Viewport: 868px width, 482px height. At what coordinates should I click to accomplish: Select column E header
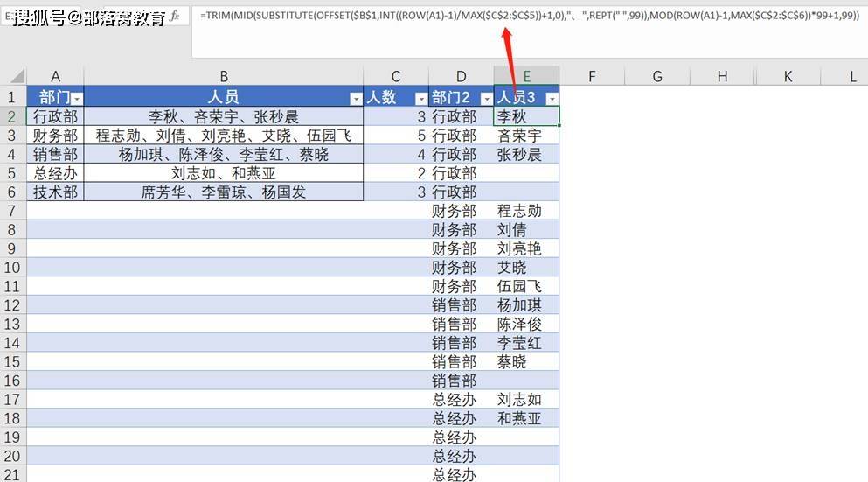coord(526,77)
